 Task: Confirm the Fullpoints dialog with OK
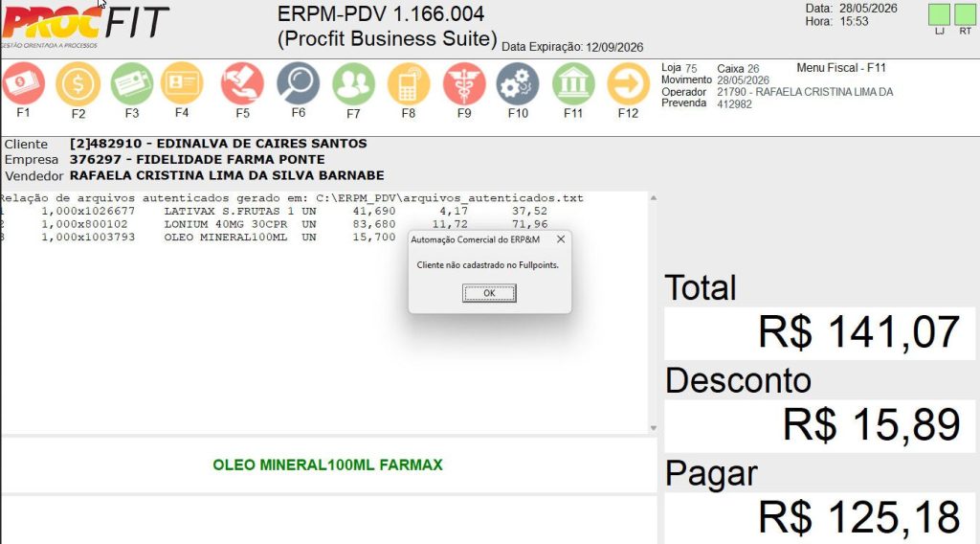(x=489, y=293)
